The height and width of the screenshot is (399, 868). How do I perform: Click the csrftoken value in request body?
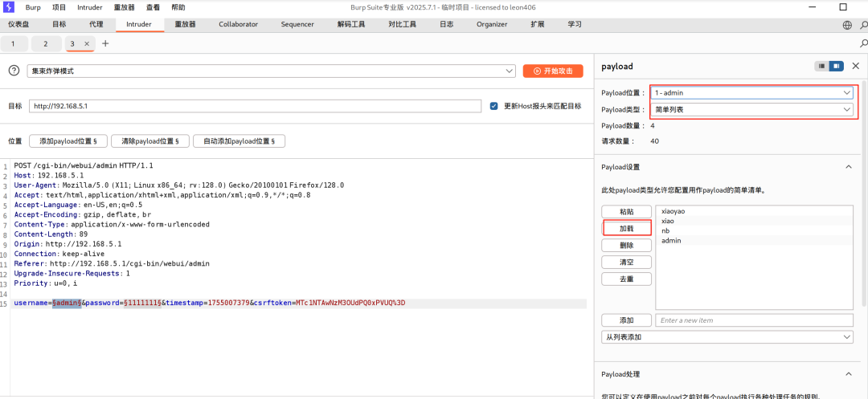coord(350,303)
